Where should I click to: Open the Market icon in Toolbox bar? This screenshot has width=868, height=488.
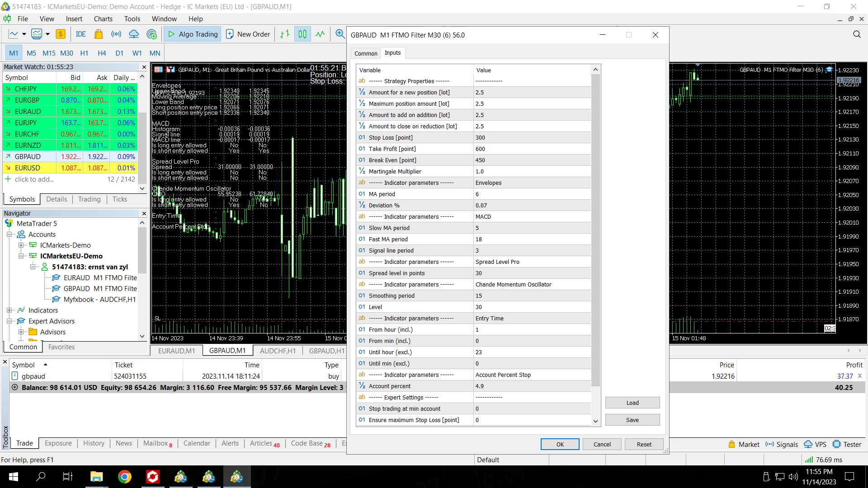coord(744,444)
